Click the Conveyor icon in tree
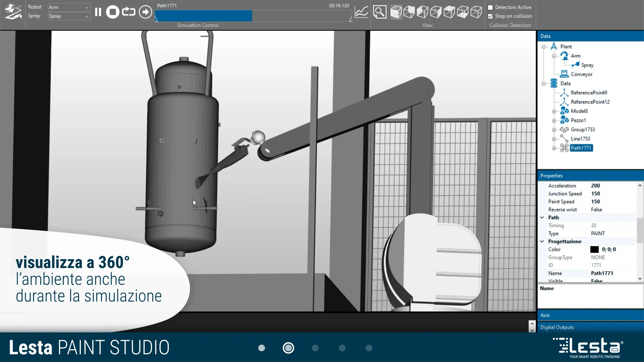644x362 pixels. 565,74
